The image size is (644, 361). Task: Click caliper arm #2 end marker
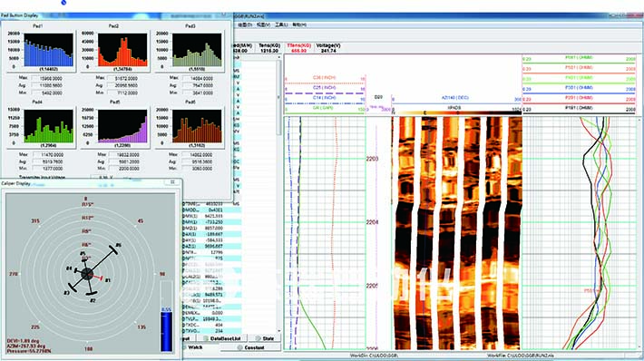(x=92, y=293)
